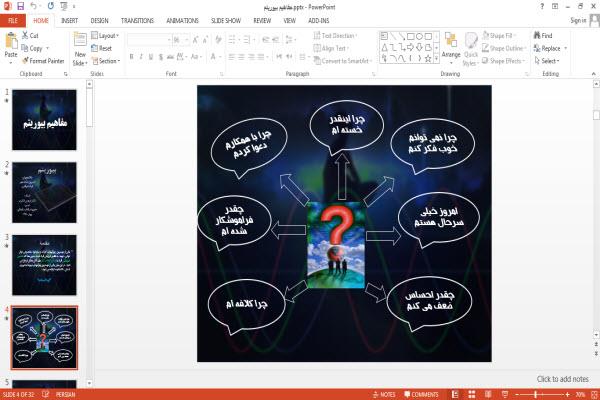Toggle Underline formatting
The image size is (600, 400).
[x=151, y=57]
